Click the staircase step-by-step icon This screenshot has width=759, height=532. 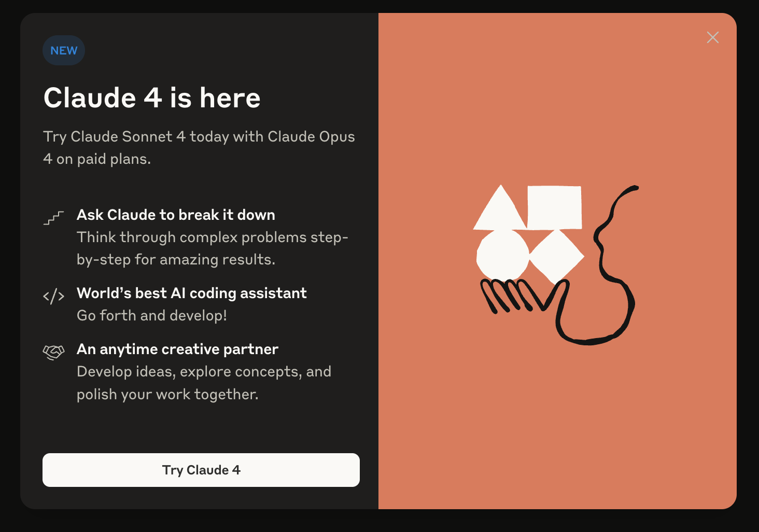[53, 217]
